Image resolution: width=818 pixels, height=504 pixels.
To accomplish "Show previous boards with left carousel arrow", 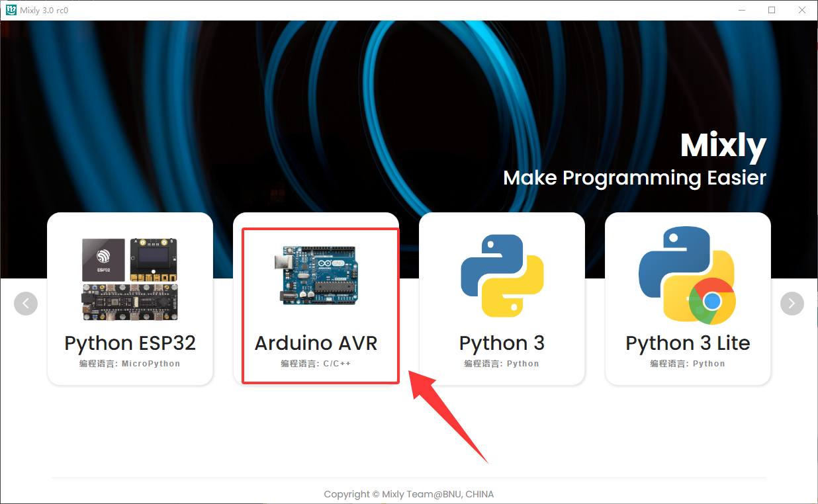I will pos(26,304).
